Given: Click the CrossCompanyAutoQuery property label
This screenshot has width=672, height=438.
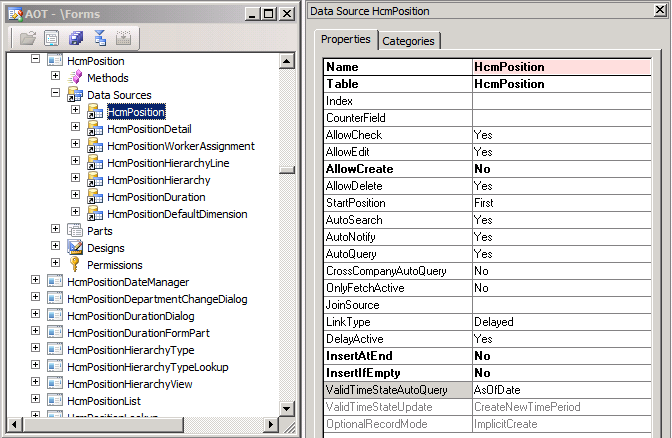Looking at the screenshot, I should coord(386,271).
